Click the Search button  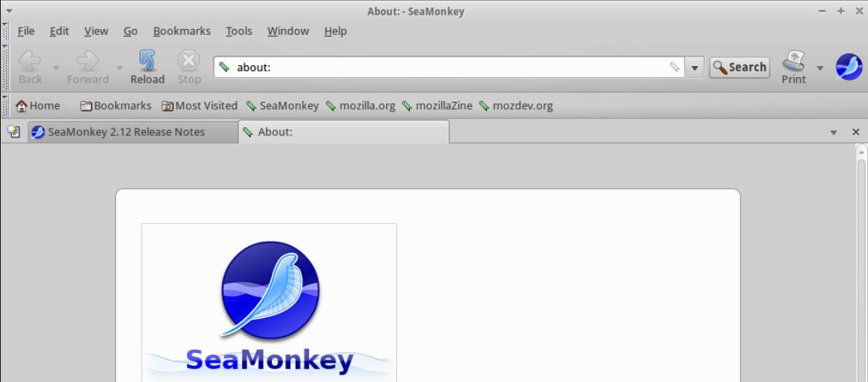click(x=740, y=67)
